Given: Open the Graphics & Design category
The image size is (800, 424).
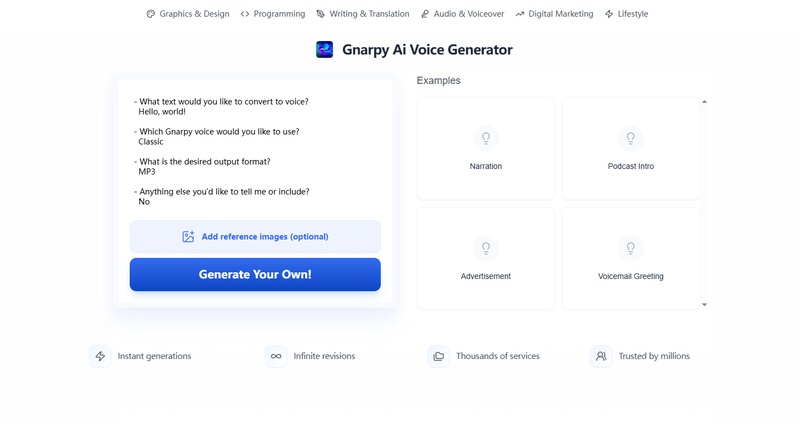Looking at the screenshot, I should 188,14.
